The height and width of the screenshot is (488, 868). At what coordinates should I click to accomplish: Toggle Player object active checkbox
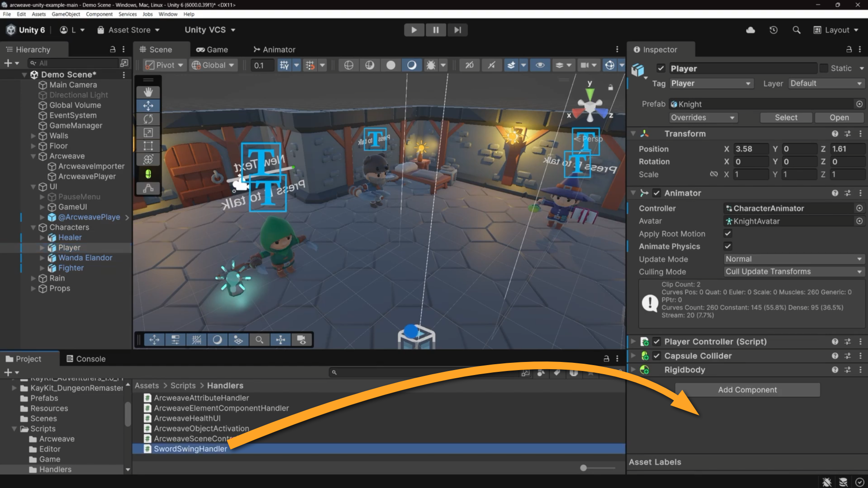point(661,68)
